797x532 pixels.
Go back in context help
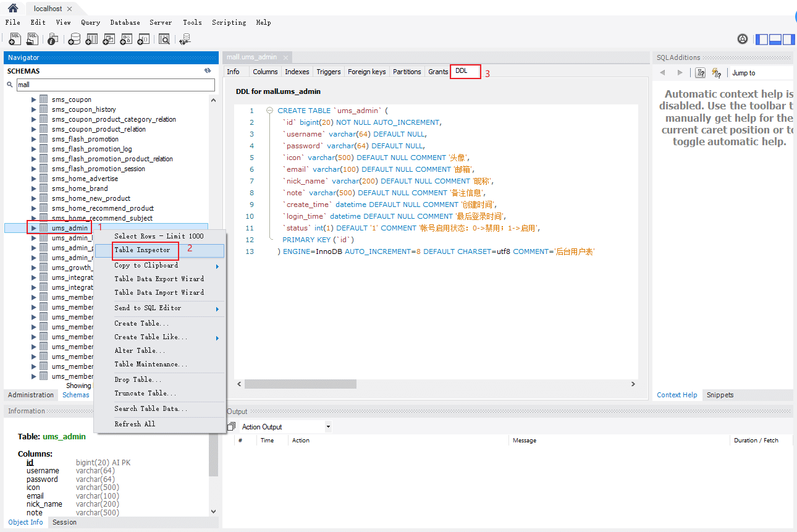(x=662, y=73)
